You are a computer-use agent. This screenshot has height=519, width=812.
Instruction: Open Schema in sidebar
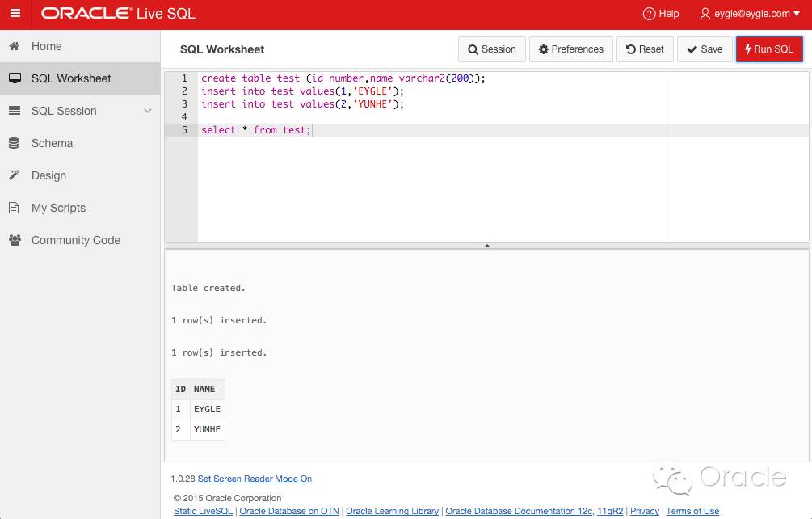coord(80,143)
